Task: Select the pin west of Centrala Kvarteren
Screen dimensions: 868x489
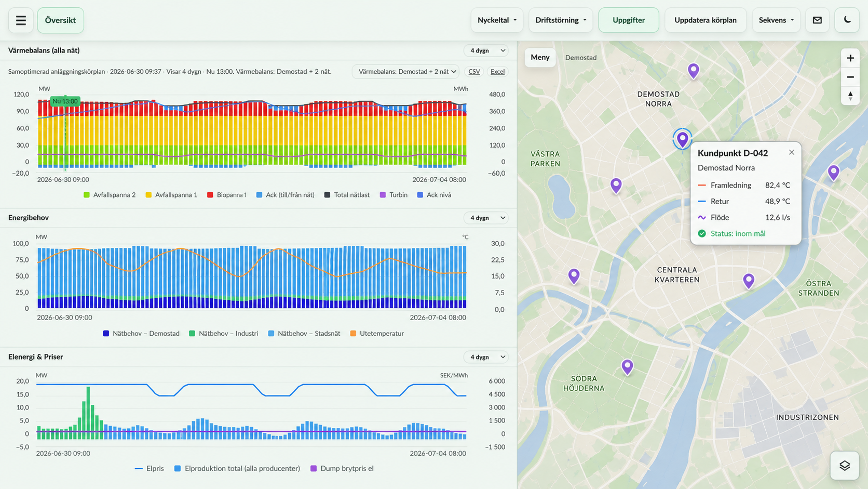Action: (574, 275)
